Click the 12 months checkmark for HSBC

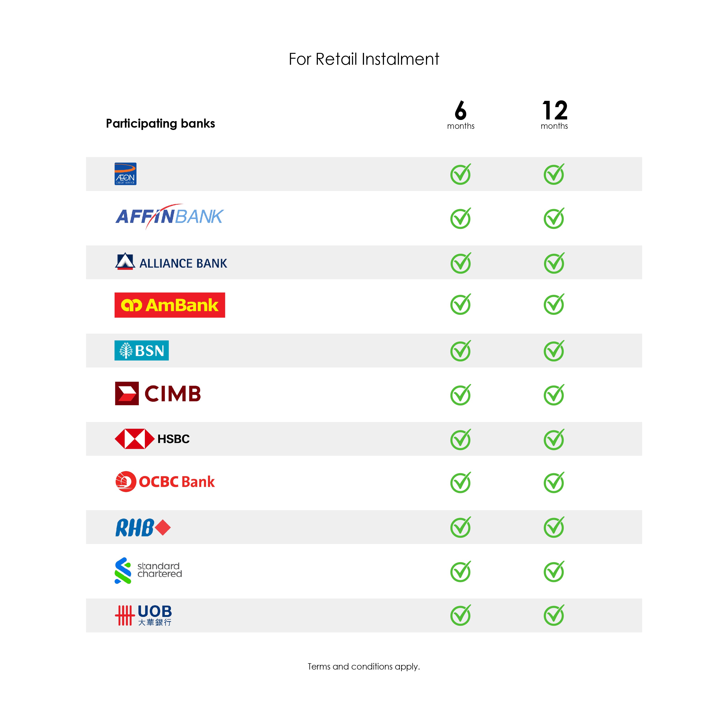click(x=554, y=439)
